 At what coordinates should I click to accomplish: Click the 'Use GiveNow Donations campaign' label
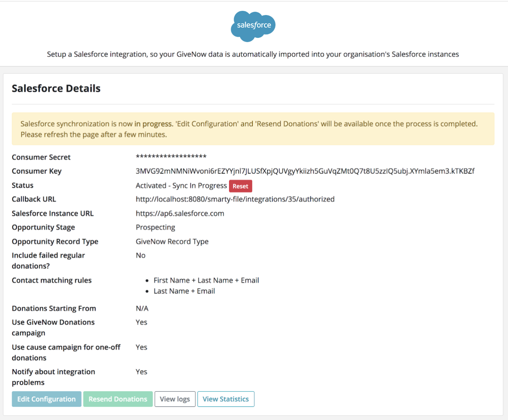53,327
